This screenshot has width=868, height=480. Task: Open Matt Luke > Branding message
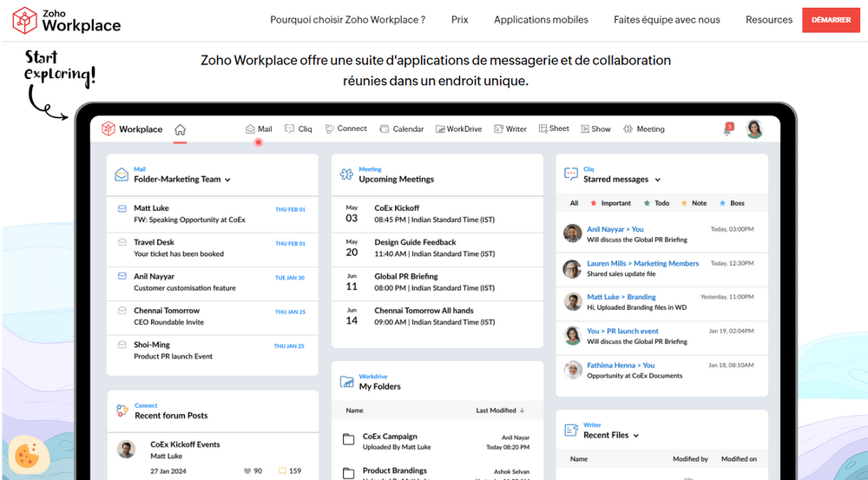click(x=661, y=302)
